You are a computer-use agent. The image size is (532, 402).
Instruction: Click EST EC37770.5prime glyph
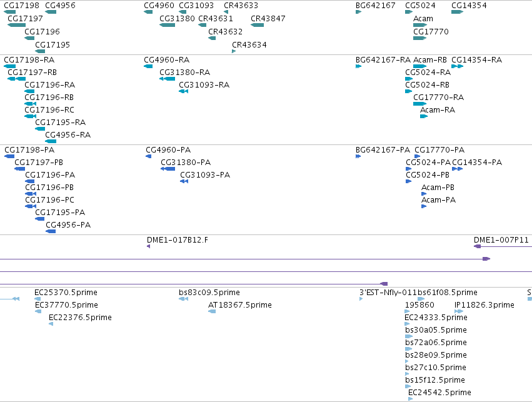click(x=38, y=311)
